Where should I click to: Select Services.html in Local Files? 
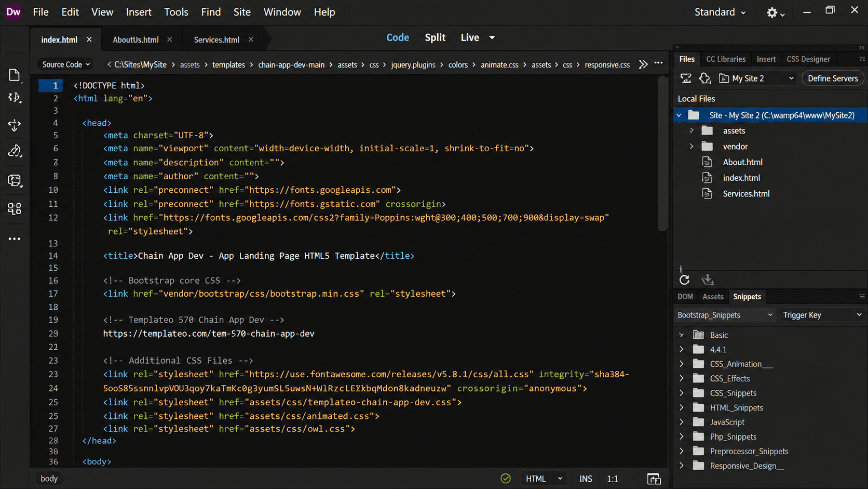(x=746, y=194)
